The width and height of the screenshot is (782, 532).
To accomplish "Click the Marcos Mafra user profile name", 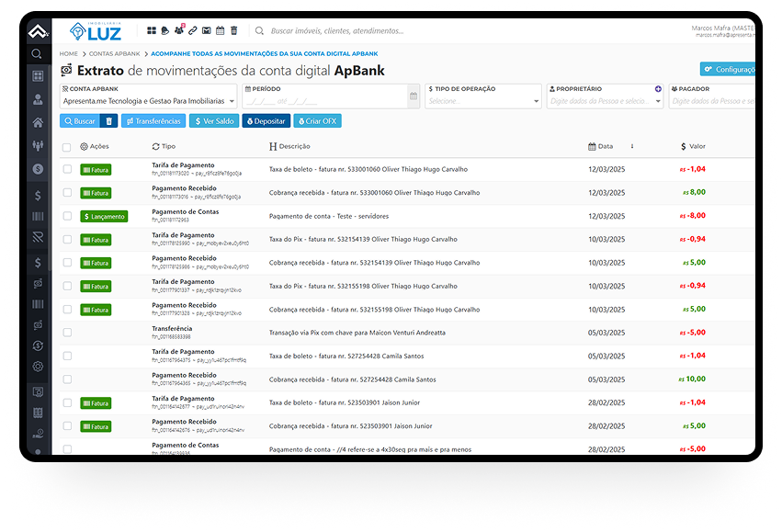I will pos(723,28).
